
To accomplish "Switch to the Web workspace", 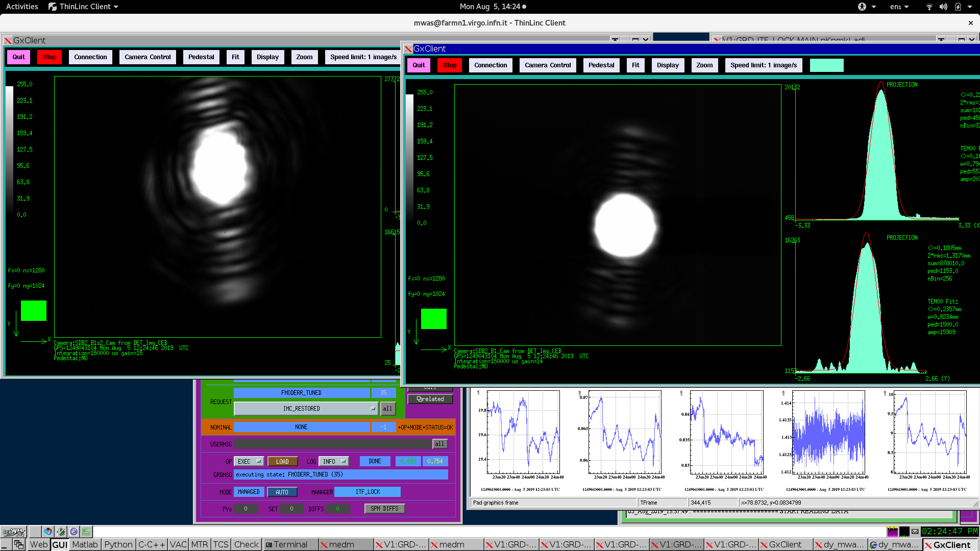I will click(x=39, y=545).
